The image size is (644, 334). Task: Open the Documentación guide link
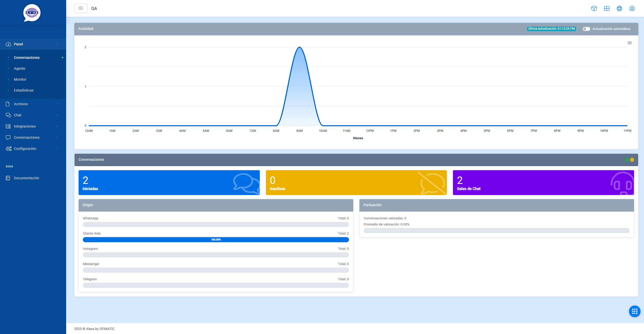(x=26, y=178)
